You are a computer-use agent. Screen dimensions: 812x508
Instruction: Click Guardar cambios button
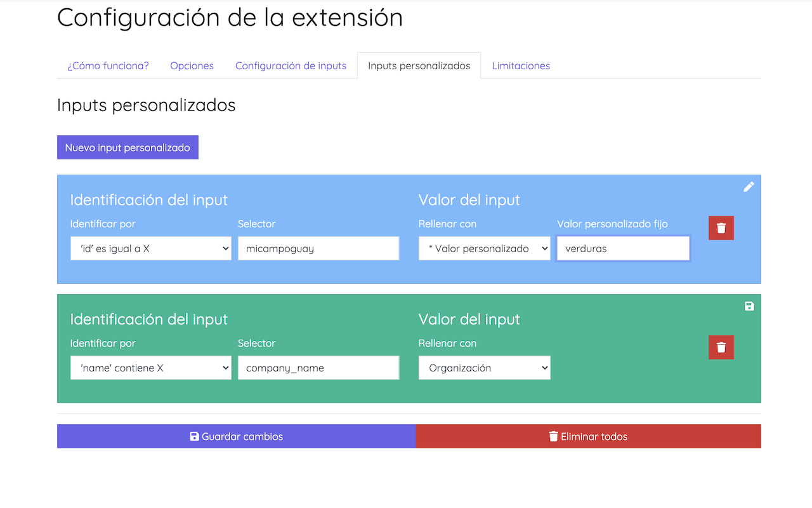coord(237,436)
